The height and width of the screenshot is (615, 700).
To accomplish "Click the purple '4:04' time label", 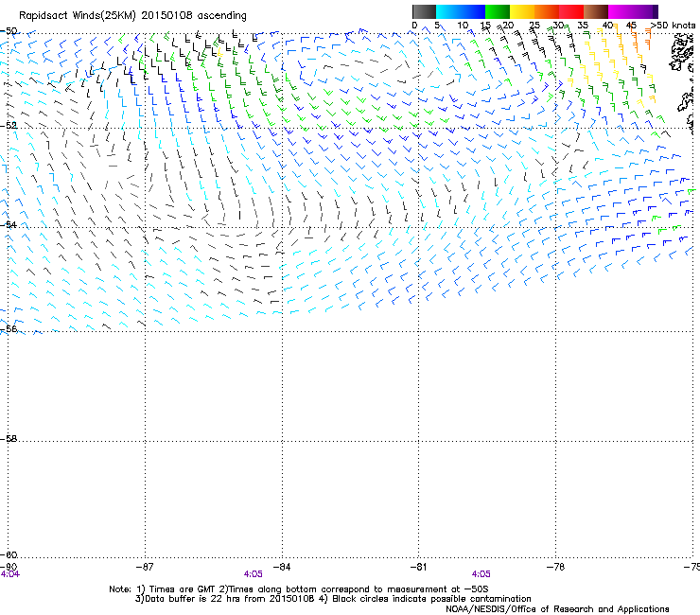I will pos(9,574).
